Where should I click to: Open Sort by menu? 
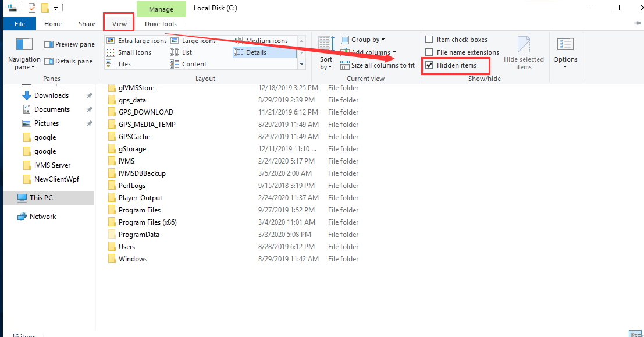point(326,53)
